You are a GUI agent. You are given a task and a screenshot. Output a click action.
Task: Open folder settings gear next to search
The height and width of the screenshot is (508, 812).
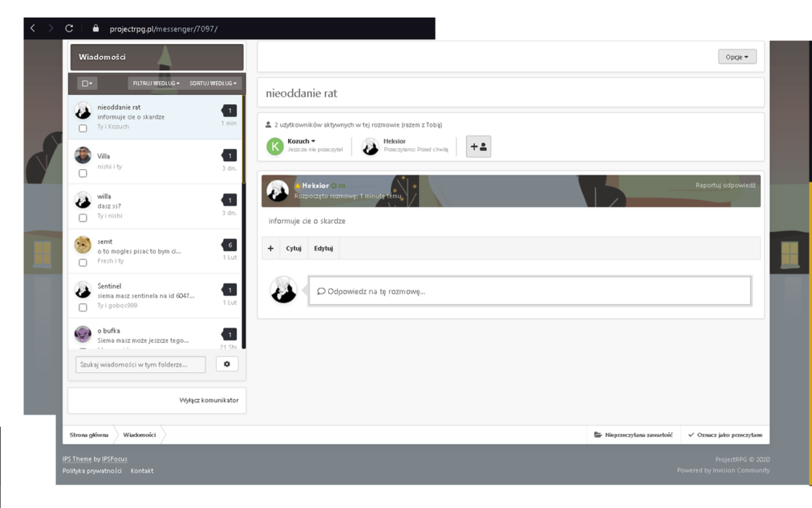pos(227,364)
